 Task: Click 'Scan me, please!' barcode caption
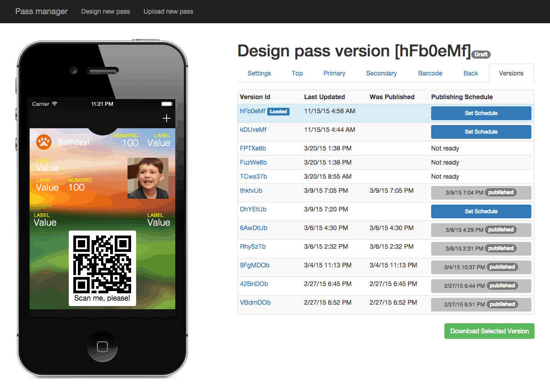102,298
